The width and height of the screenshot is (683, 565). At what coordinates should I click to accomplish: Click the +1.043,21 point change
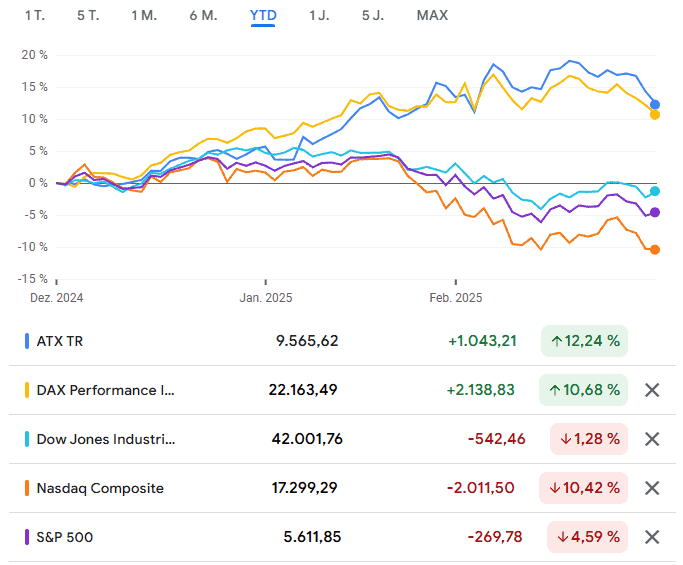coord(483,341)
